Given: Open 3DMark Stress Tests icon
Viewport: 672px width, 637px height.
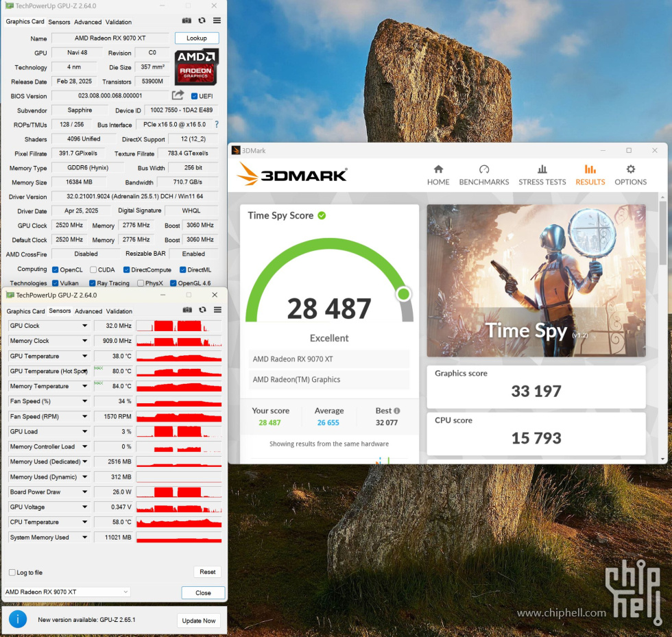Looking at the screenshot, I should [542, 169].
